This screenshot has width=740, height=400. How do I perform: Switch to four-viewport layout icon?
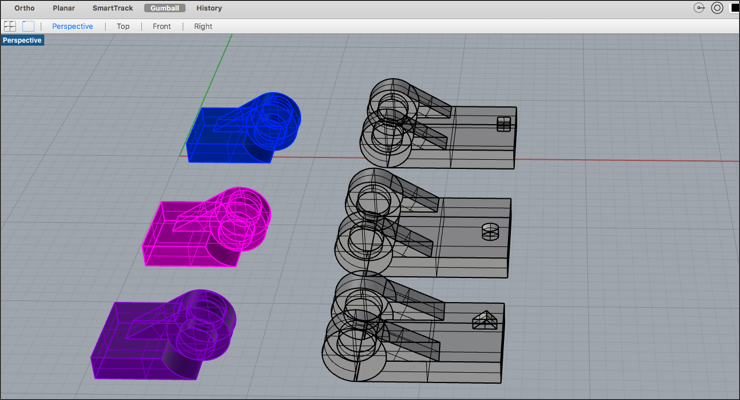[x=10, y=26]
